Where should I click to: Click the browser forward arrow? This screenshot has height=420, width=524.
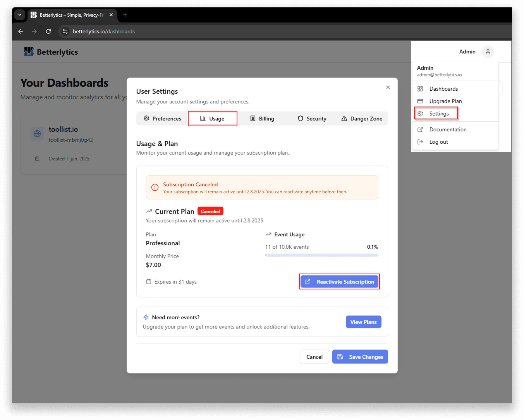pos(34,31)
